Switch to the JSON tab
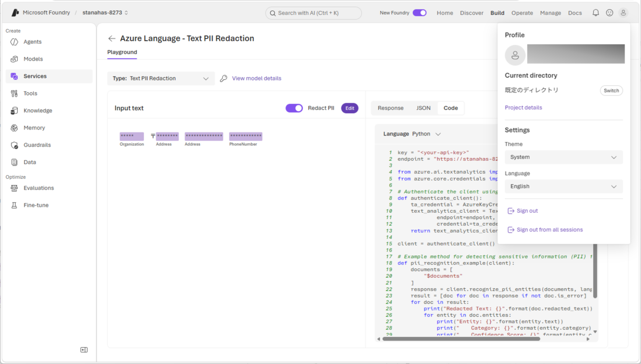This screenshot has width=641, height=364. tap(424, 108)
